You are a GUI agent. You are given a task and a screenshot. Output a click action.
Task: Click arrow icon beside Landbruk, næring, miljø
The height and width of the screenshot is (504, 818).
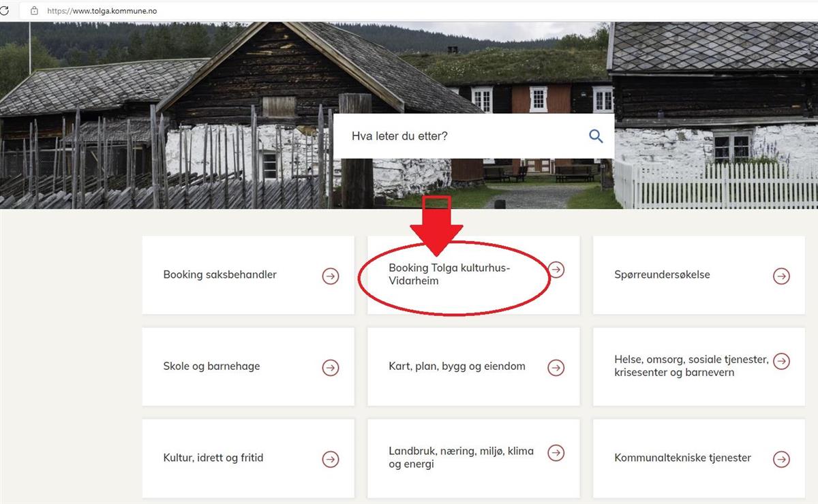[x=556, y=452]
